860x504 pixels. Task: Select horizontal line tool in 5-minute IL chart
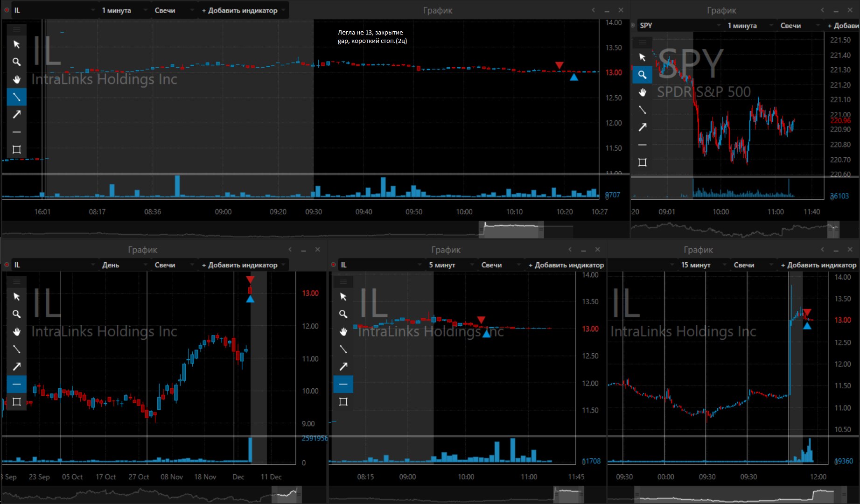(343, 384)
